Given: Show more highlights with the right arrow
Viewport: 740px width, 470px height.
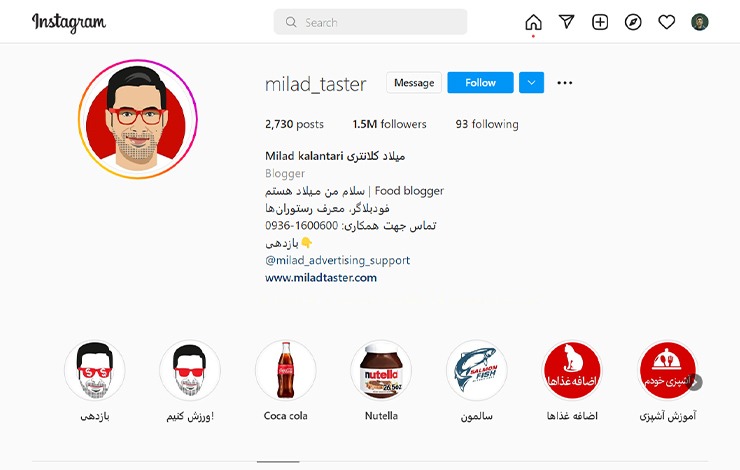Looking at the screenshot, I should coord(695,382).
